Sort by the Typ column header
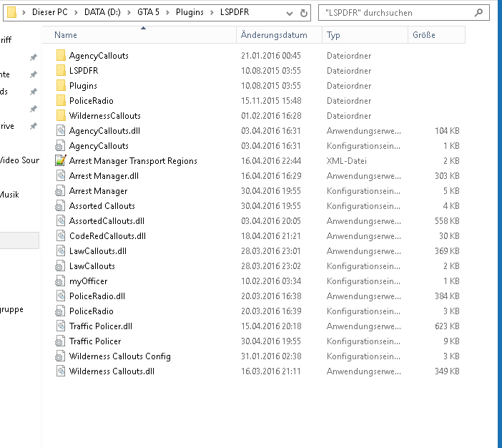The image size is (502, 448). [x=365, y=34]
